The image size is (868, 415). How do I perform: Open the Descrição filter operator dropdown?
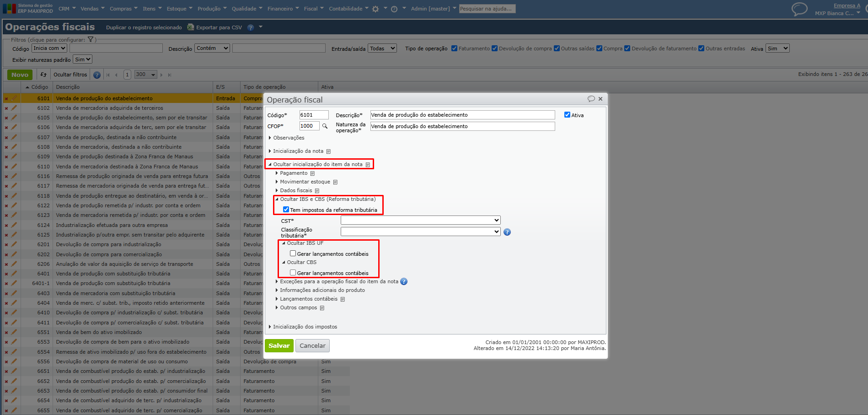(213, 48)
